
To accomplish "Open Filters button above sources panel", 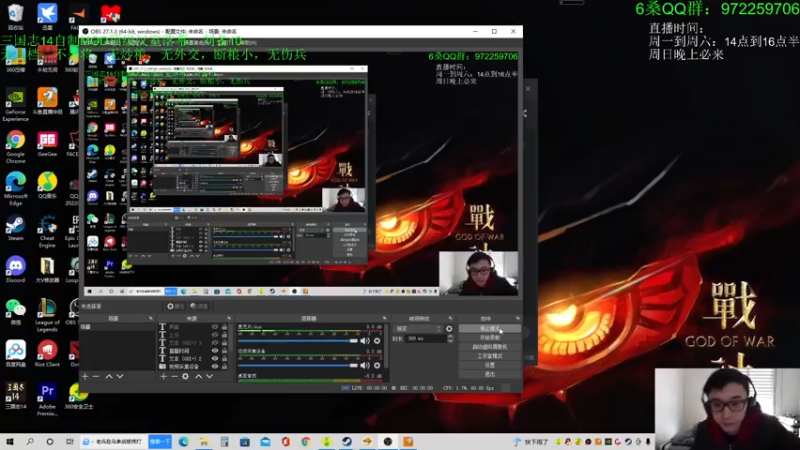I will (x=199, y=306).
